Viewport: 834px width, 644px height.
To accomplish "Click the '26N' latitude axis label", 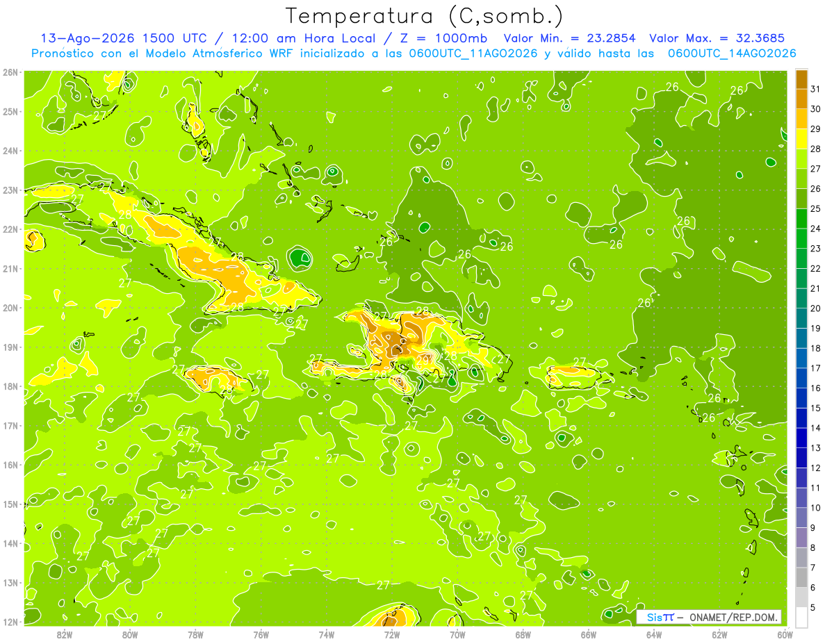I will (x=10, y=72).
